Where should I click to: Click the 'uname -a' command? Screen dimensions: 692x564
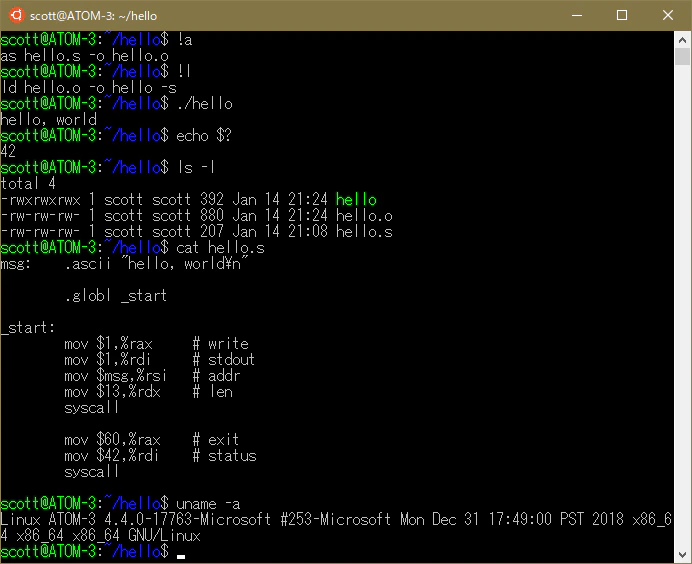tap(208, 504)
